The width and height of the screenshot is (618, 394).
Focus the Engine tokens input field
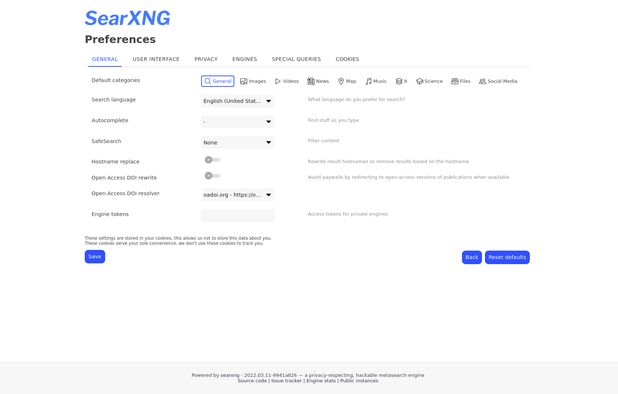[238, 216]
